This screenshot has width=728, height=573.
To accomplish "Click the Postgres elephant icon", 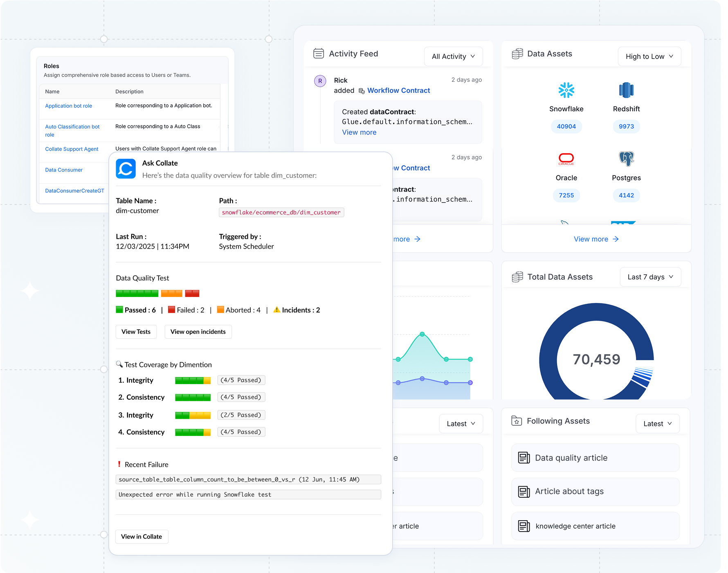I will (x=626, y=159).
